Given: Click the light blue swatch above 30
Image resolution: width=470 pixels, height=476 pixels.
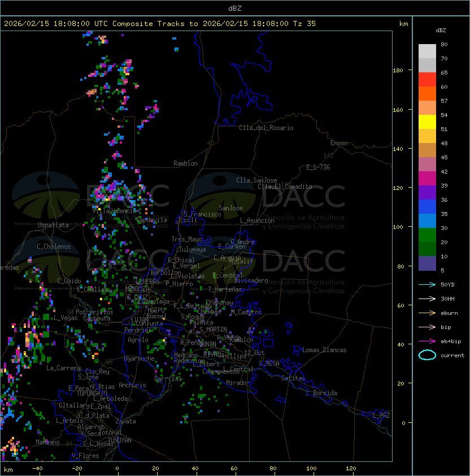Looking at the screenshot, I should click(427, 220).
